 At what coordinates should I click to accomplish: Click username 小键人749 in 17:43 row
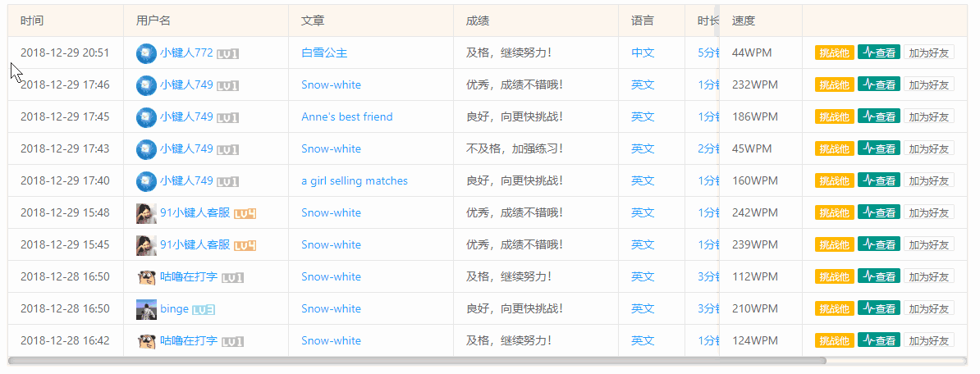(186, 149)
